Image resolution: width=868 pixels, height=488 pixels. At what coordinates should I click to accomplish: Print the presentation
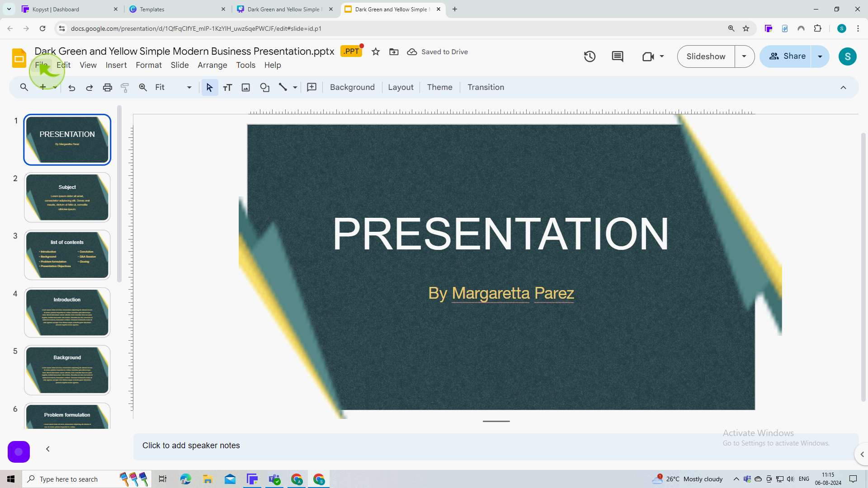107,88
